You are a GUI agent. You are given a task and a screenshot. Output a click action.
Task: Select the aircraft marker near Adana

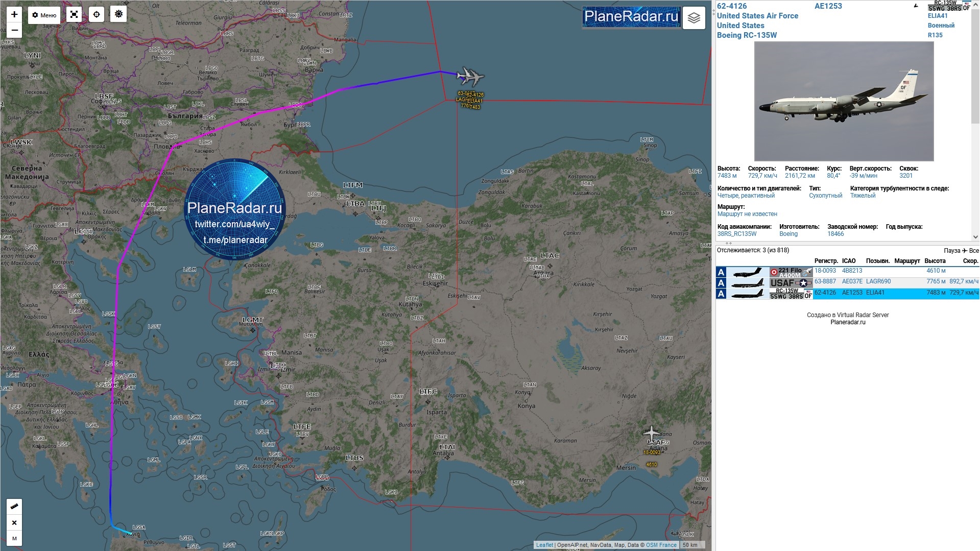coord(652,433)
